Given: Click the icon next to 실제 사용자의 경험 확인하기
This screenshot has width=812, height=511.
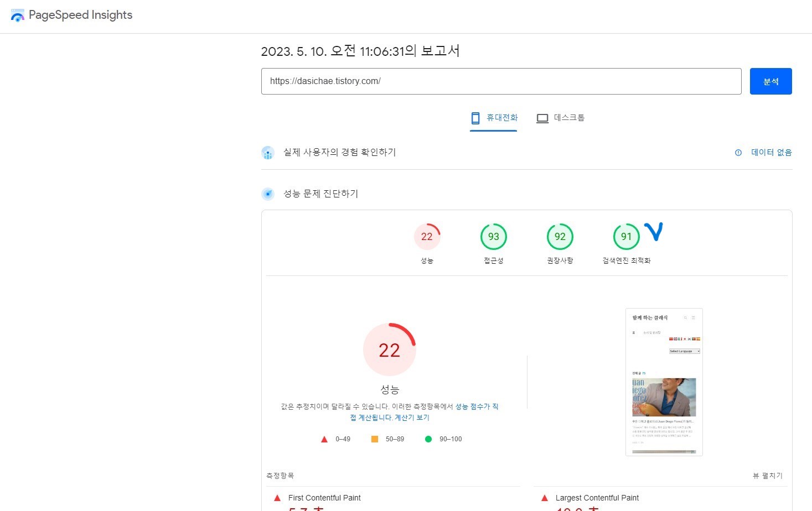Looking at the screenshot, I should 268,153.
